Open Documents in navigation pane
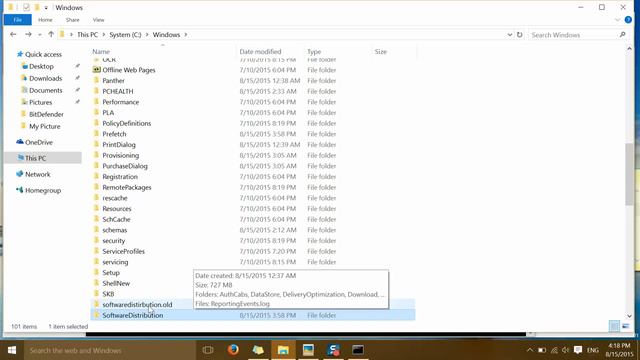The height and width of the screenshot is (360, 640). pos(45,90)
